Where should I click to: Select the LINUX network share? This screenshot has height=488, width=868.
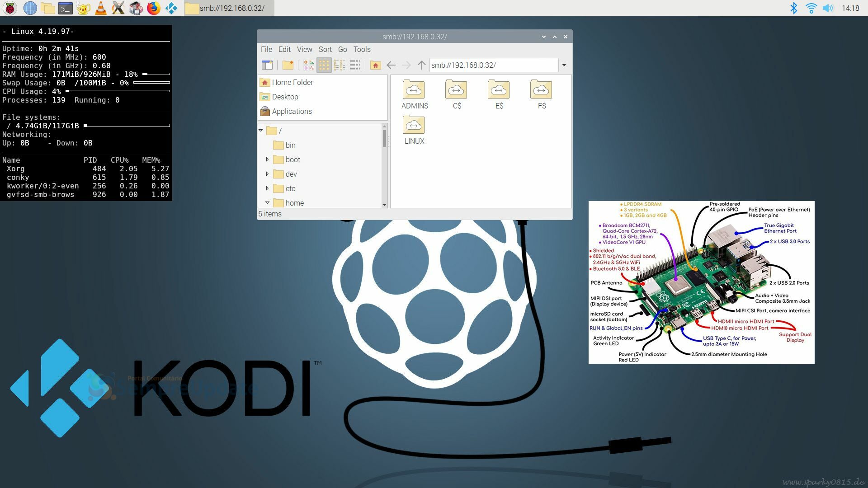click(414, 130)
